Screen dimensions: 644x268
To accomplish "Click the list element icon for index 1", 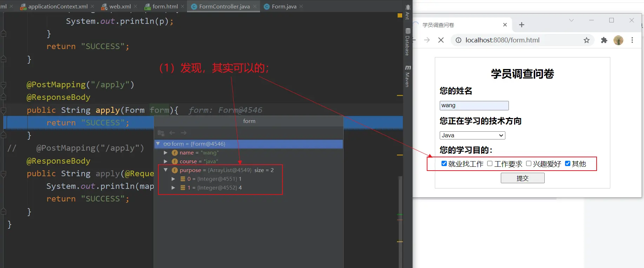I will coord(183,188).
